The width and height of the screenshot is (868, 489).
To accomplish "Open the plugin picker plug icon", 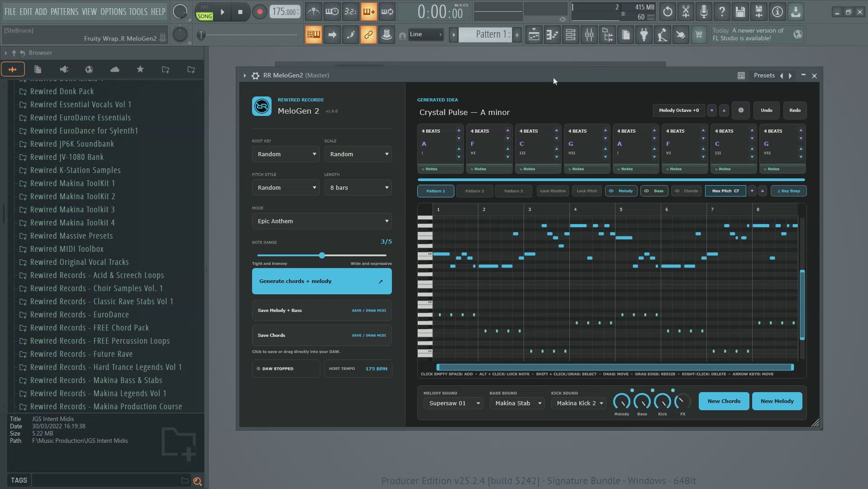I will (x=644, y=34).
